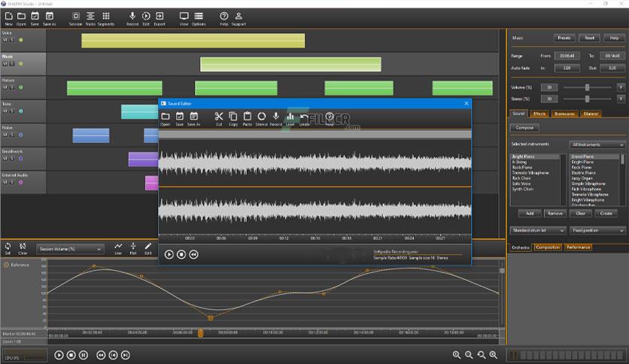Open the Fixed position dropdown
Viewport: 629px width, 364px height.
coord(597,230)
